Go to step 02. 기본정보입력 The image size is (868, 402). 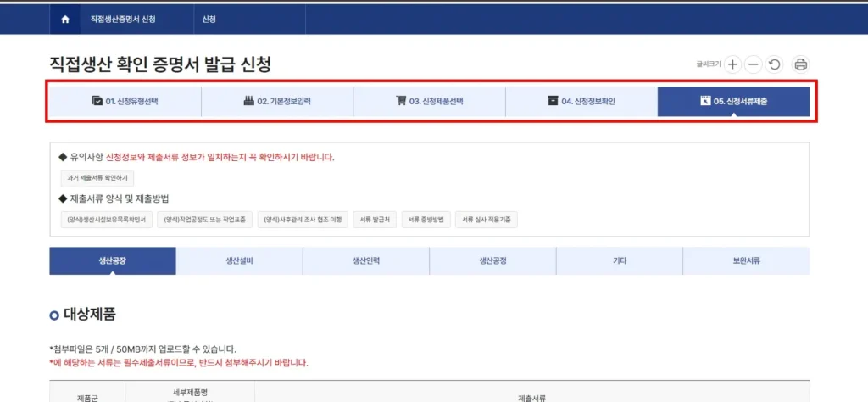(277, 102)
